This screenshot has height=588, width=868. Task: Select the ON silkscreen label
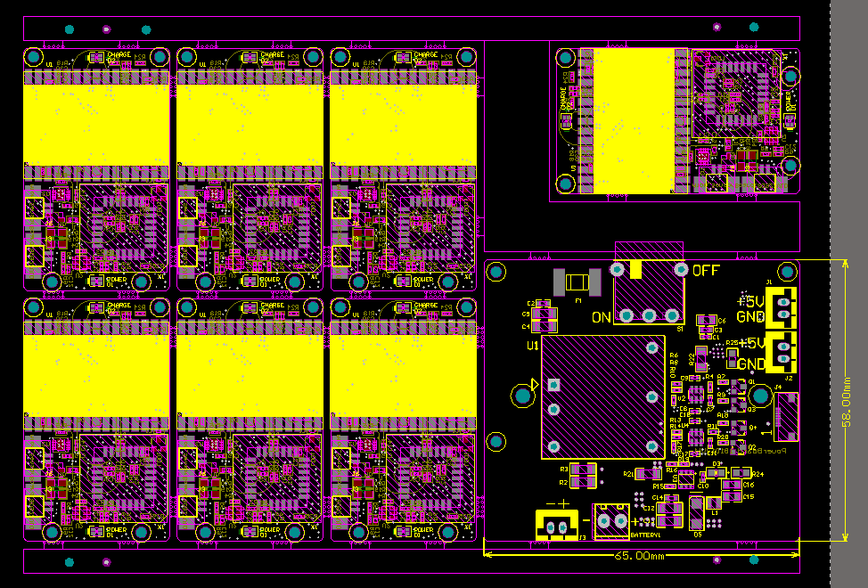tap(602, 317)
